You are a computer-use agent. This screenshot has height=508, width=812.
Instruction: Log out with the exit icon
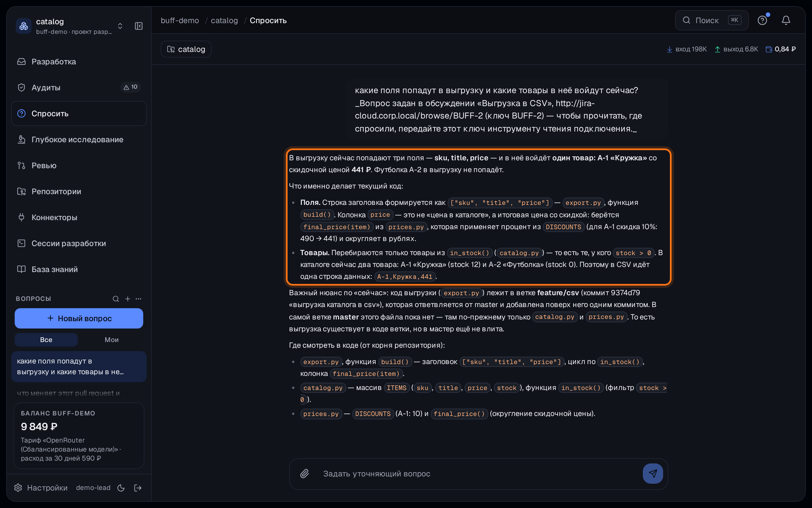click(138, 488)
